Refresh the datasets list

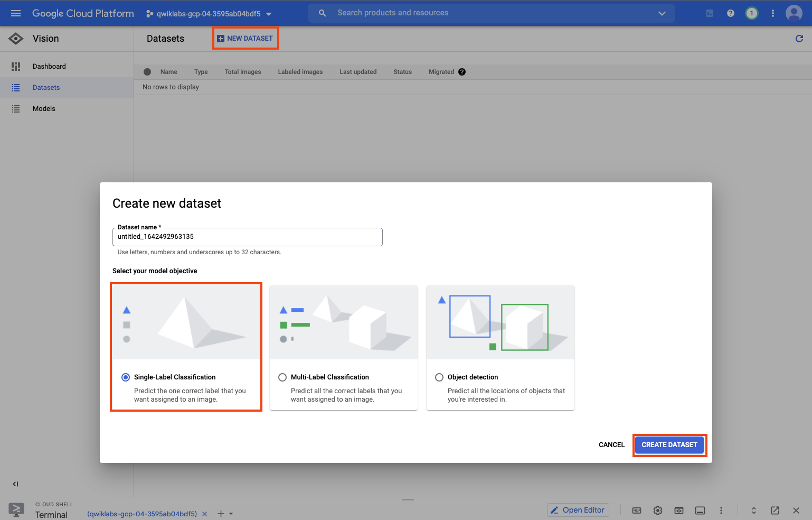tap(799, 39)
